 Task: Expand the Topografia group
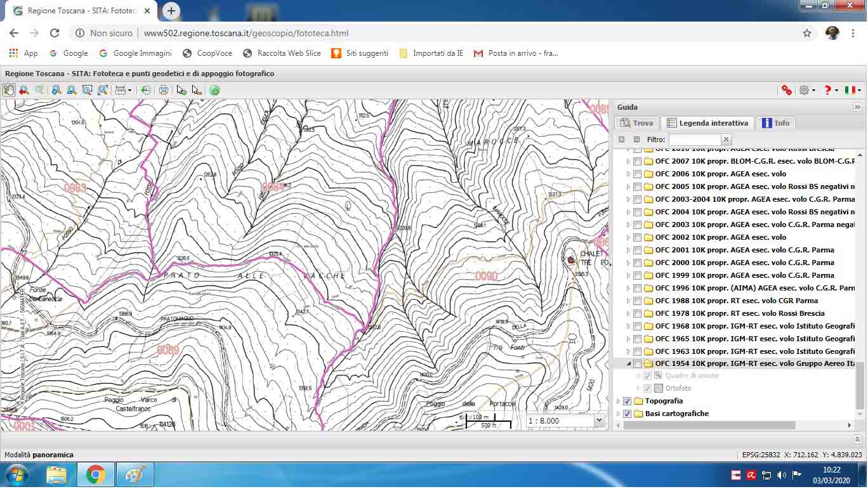point(619,401)
